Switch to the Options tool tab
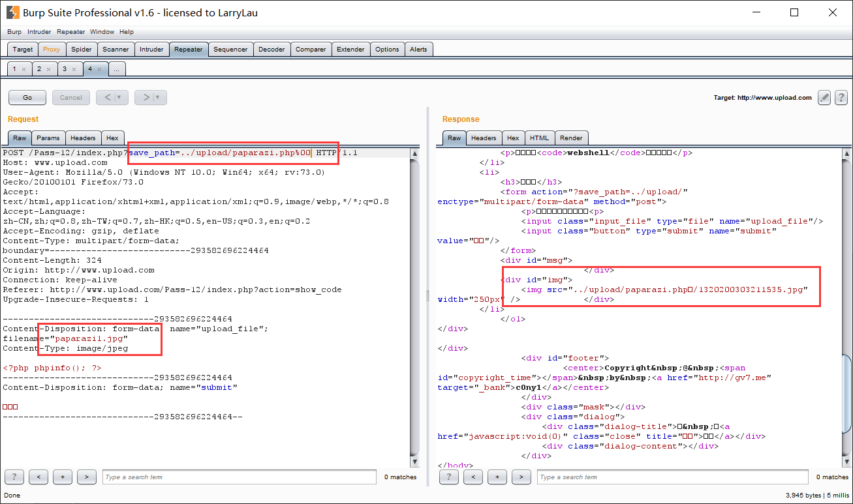The width and height of the screenshot is (853, 504). [387, 50]
